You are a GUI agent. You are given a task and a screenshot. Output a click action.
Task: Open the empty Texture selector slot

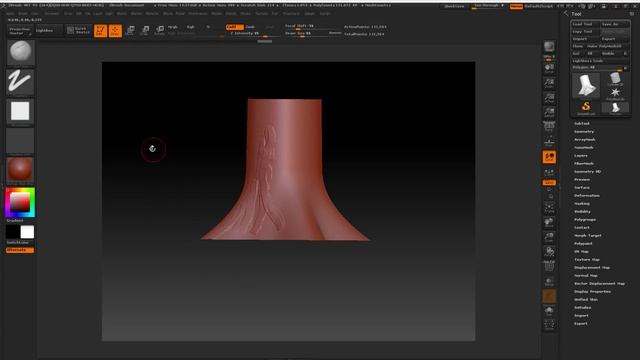point(20,141)
